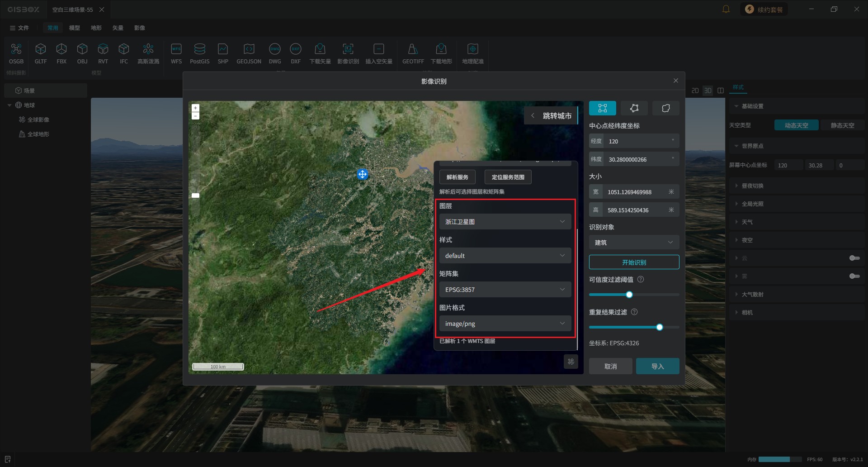Click the help icon beside 可信度过滤阈值
The height and width of the screenshot is (467, 868).
coord(640,280)
